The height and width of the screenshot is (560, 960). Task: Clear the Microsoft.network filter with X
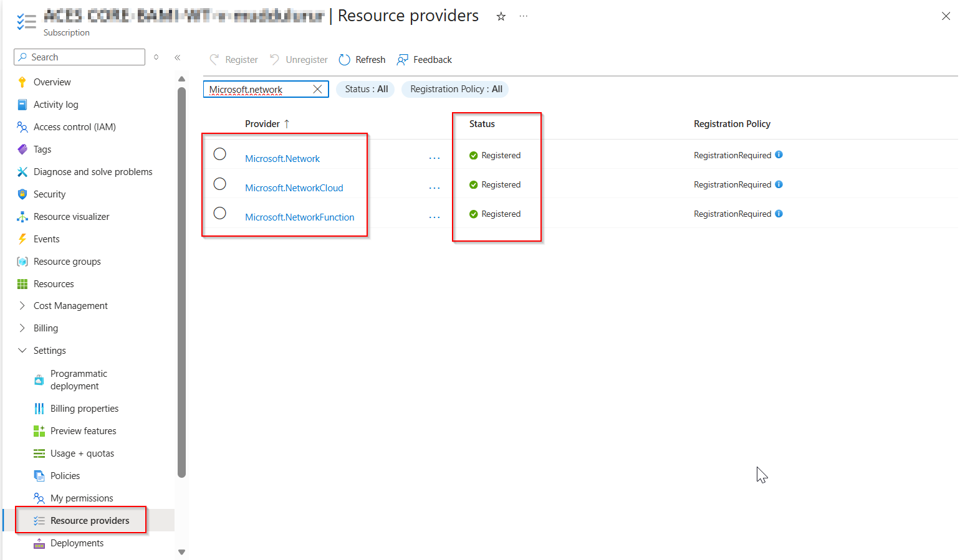tap(317, 89)
